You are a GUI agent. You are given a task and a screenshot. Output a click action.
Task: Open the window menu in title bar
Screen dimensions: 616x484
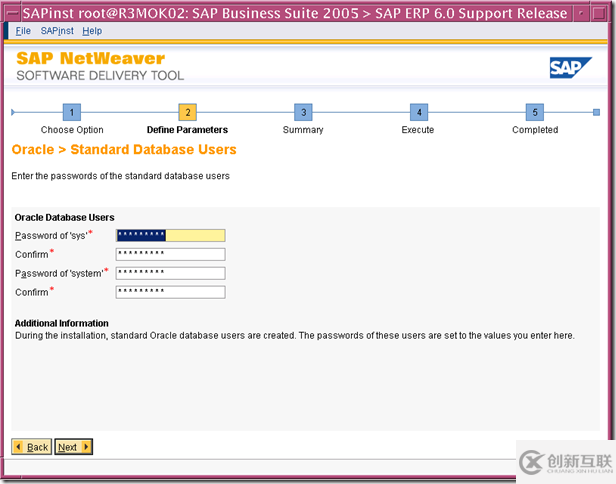pyautogui.click(x=12, y=13)
